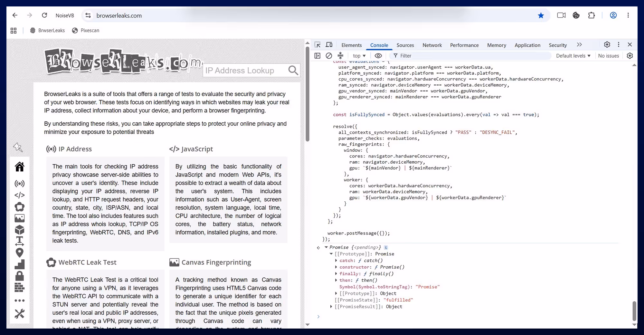Select the Console tab
The image size is (644, 335).
[379, 45]
